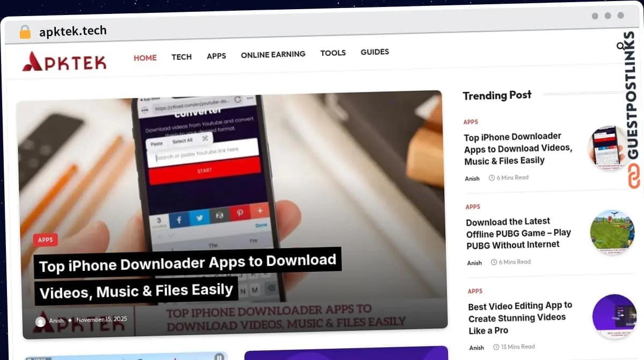Click the GuestPostLinks chain icon

coord(634,177)
